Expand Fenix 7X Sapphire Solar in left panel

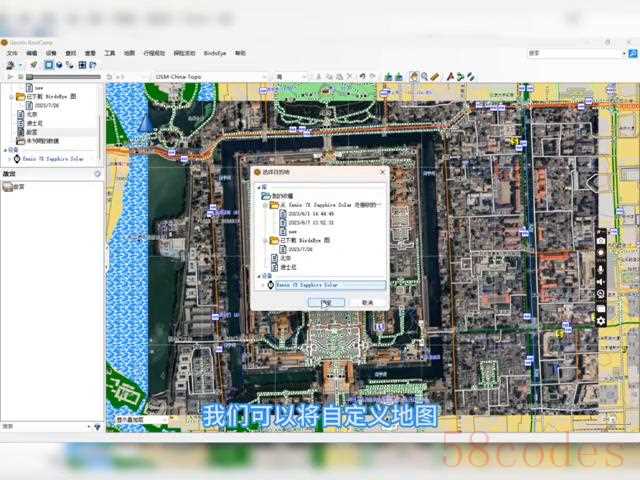click(x=9, y=159)
